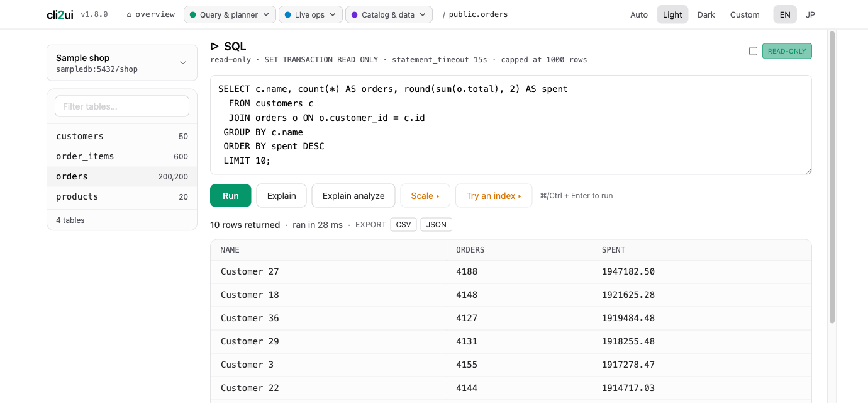
Task: Switch theme to Custom
Action: coord(745,14)
